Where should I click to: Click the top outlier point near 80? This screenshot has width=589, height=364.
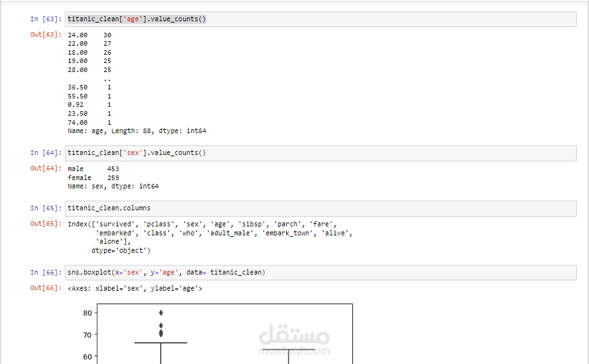pyautogui.click(x=161, y=313)
